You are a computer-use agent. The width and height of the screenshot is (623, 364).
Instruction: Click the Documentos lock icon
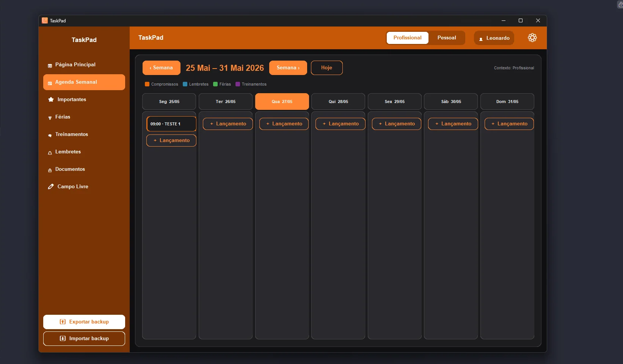pos(50,170)
